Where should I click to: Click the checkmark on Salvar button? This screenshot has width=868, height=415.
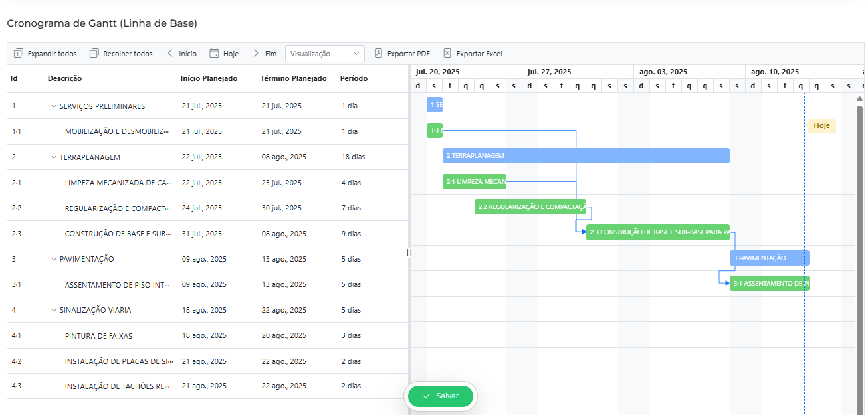(427, 396)
